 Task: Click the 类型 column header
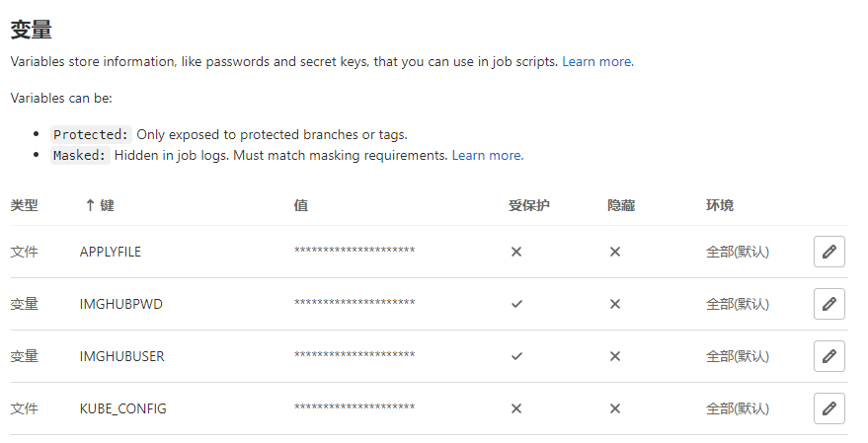(x=24, y=205)
